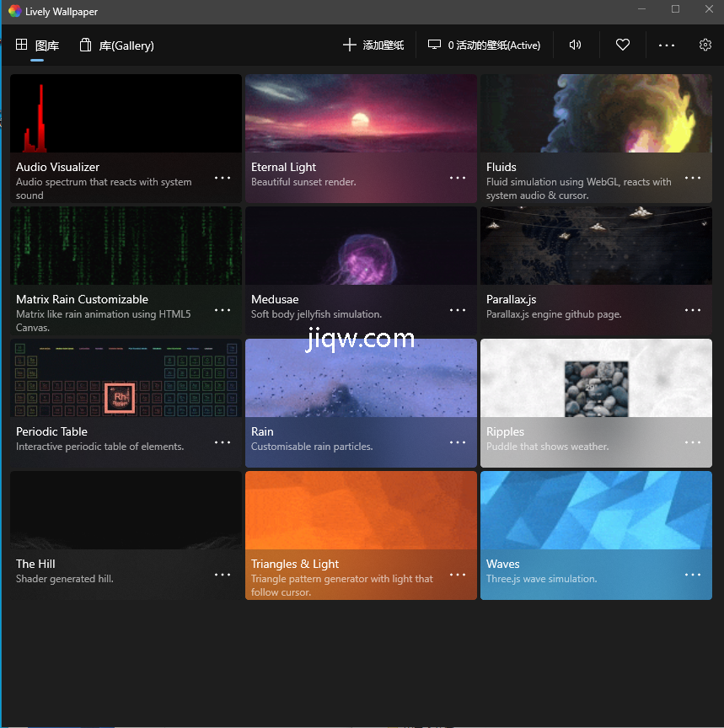This screenshot has height=728, width=724.
Task: Maximize the Lively Wallpaper window
Action: (x=676, y=8)
